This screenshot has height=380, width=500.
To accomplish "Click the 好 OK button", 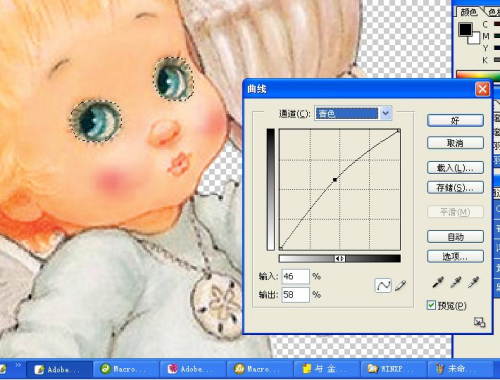I will (455, 120).
